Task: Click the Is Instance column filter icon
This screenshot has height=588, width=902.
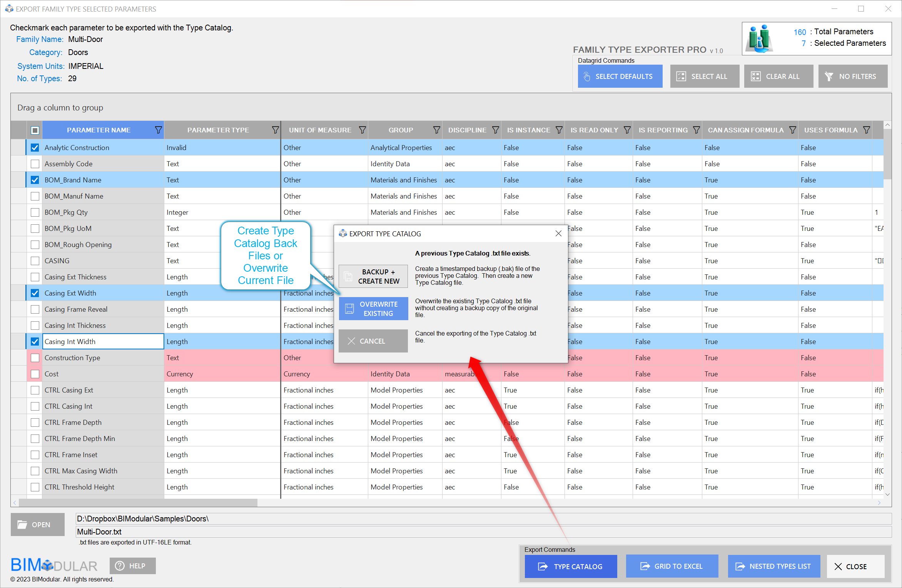Action: point(559,130)
